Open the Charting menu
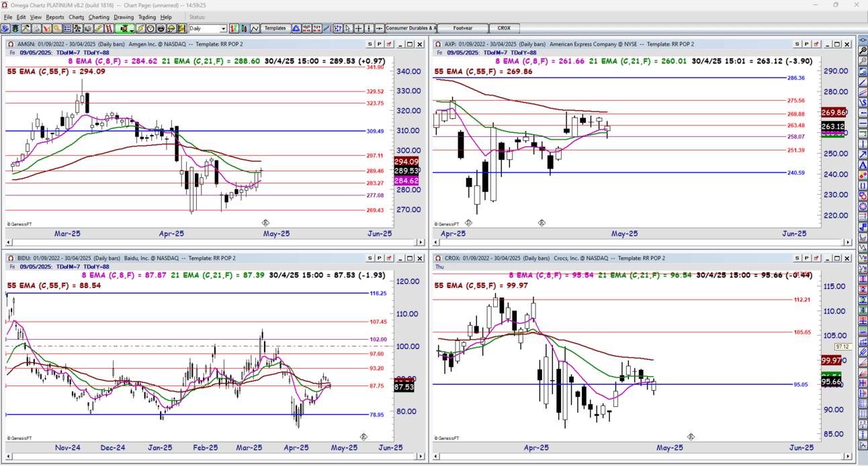The height and width of the screenshot is (466, 868). (x=99, y=17)
